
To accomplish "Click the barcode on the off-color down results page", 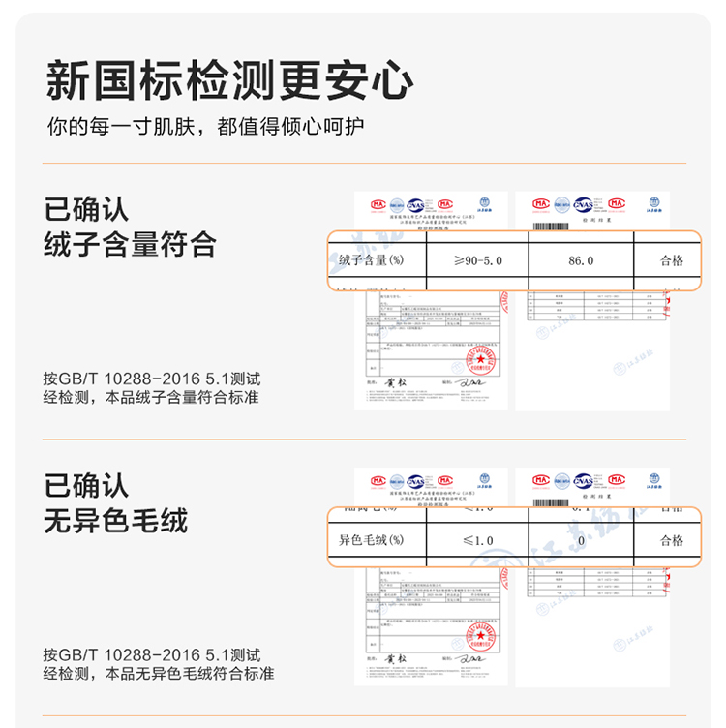I will pos(551,502).
